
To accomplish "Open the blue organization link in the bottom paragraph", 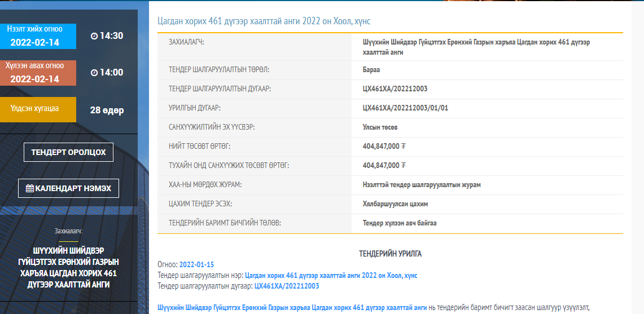I will click(292, 307).
